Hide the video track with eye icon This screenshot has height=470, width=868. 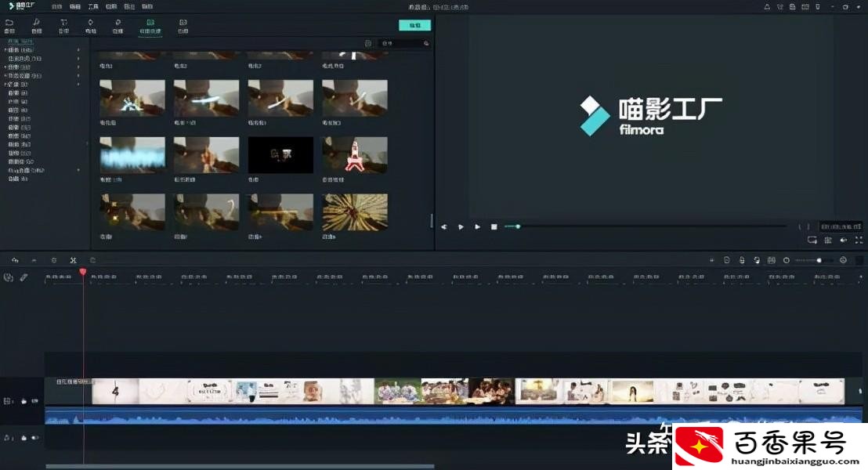(x=35, y=401)
